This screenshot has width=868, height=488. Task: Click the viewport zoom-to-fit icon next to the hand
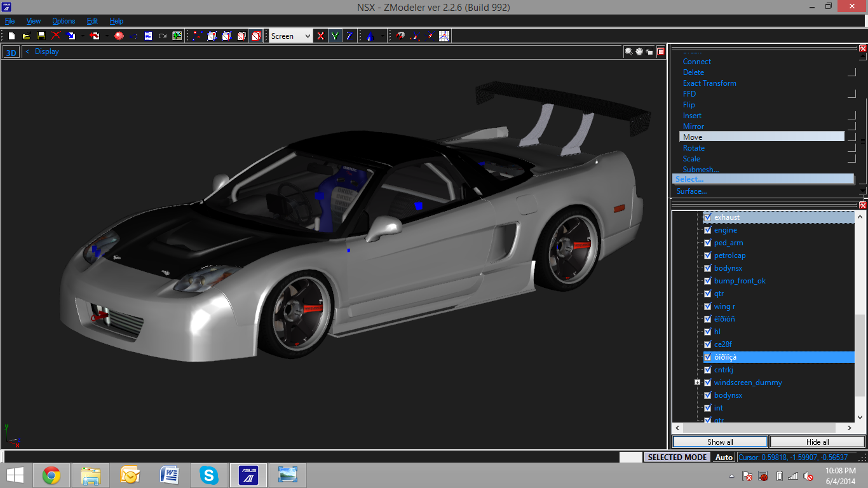tap(649, 51)
